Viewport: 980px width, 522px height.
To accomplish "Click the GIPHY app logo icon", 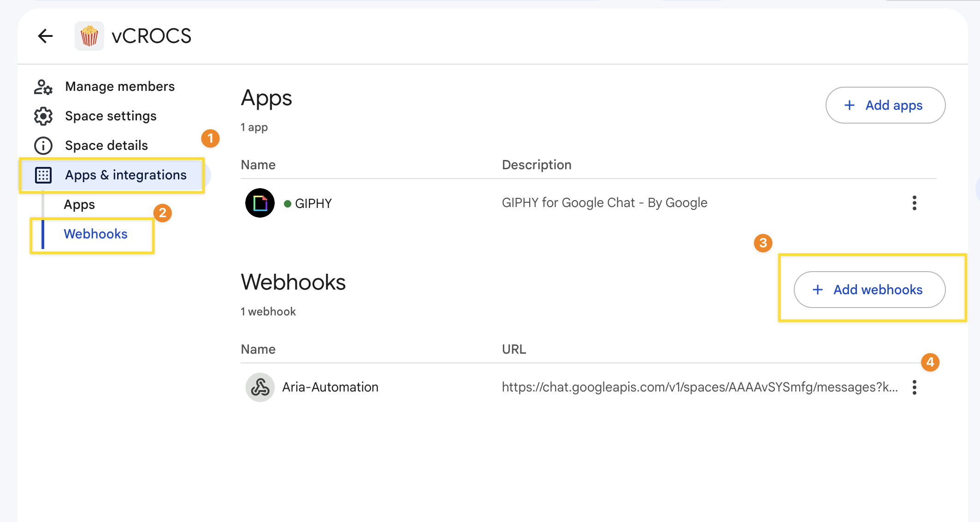I will point(260,203).
